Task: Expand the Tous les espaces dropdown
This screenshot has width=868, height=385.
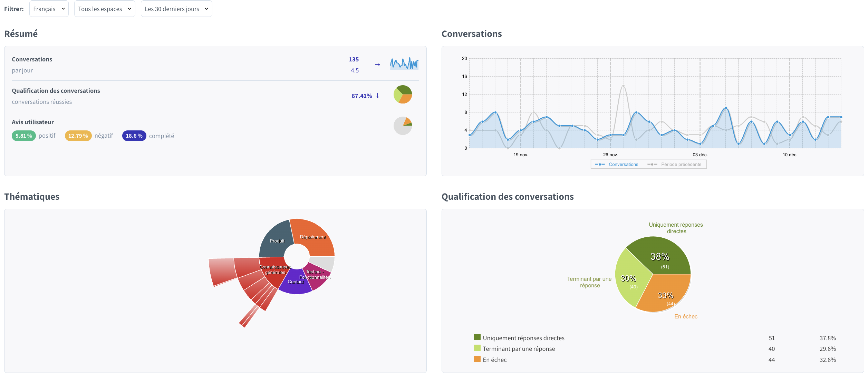Action: (104, 9)
